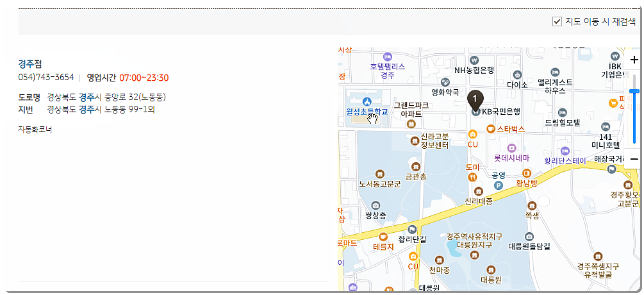Click the 공영 parking P icon
The image size is (644, 295).
(499, 186)
